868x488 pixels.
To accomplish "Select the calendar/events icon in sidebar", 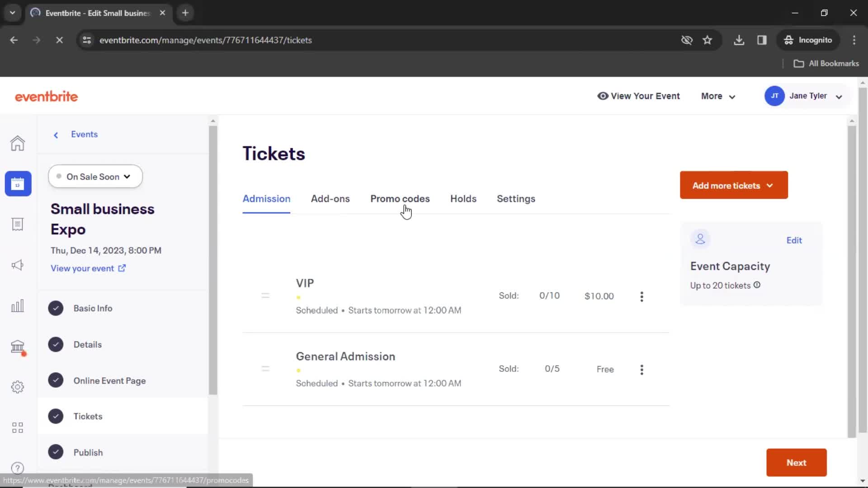I will pyautogui.click(x=17, y=183).
